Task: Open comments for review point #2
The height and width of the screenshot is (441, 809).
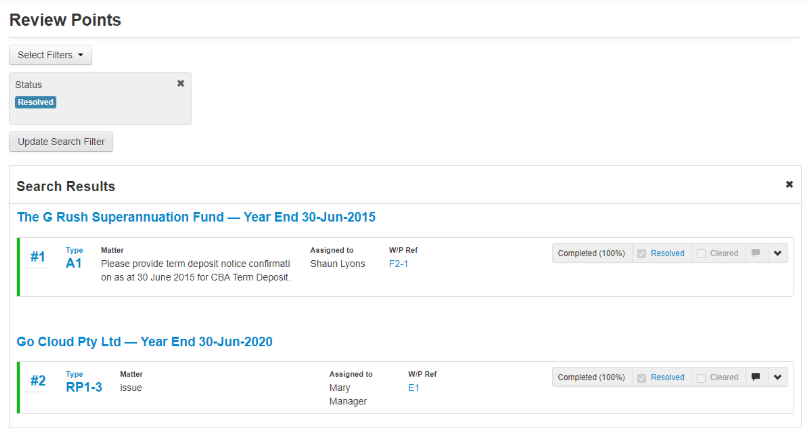Action: [x=757, y=377]
